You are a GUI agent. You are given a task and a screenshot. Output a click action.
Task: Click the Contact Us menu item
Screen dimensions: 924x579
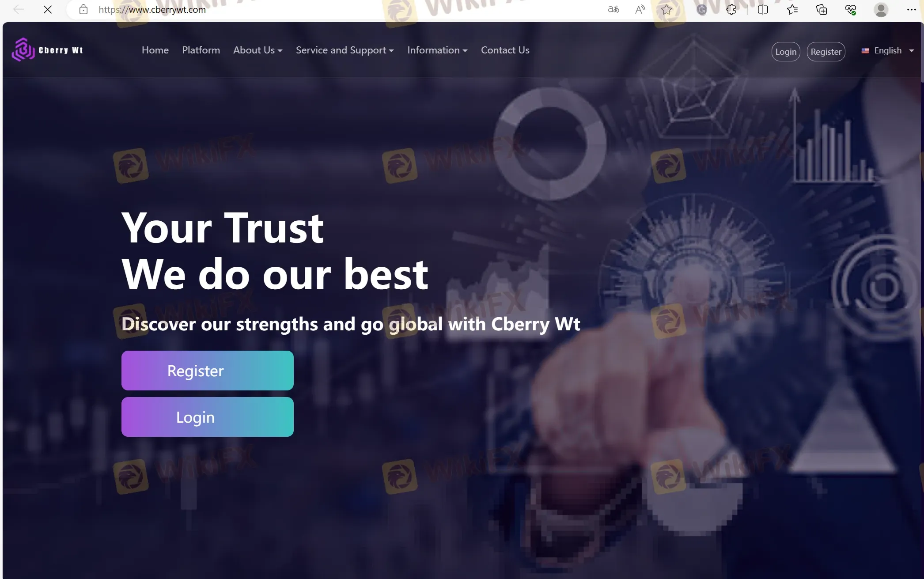[x=505, y=49]
